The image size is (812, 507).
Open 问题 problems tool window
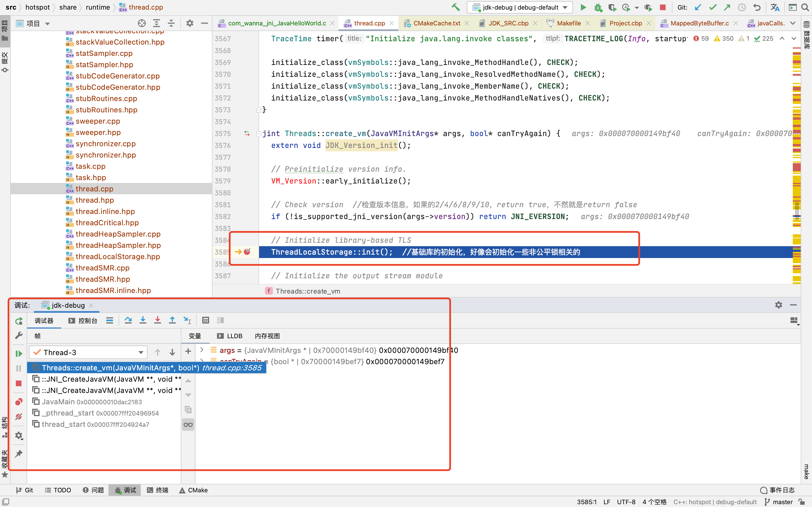point(93,490)
